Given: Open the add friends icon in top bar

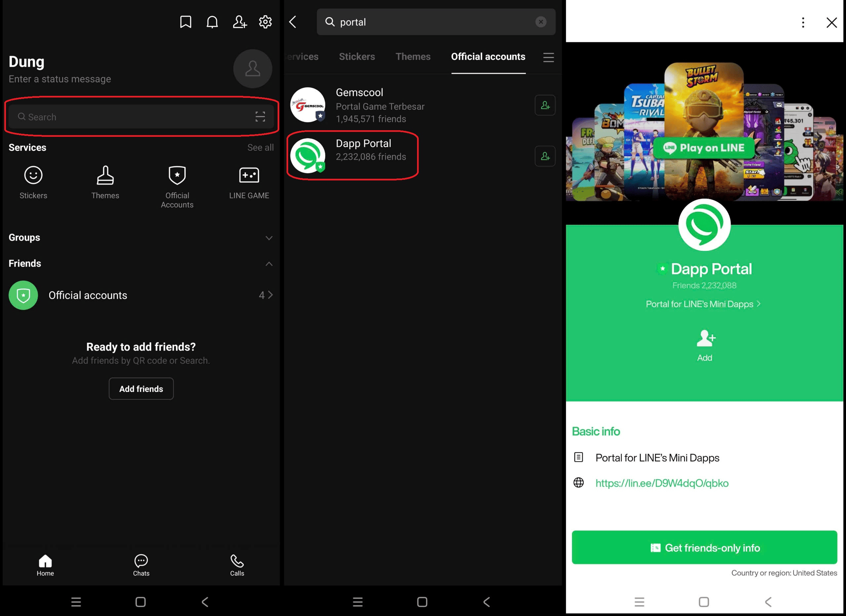Looking at the screenshot, I should [239, 21].
